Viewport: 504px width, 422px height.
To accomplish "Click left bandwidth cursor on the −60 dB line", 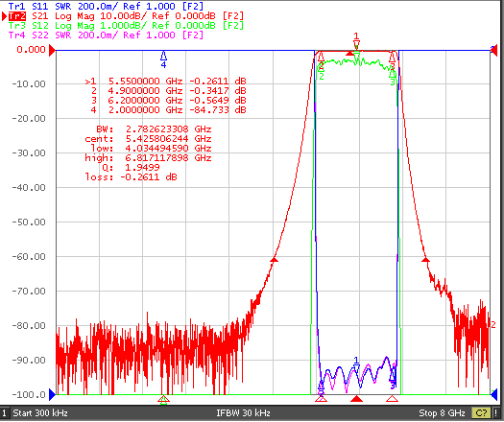I will click(x=274, y=259).
